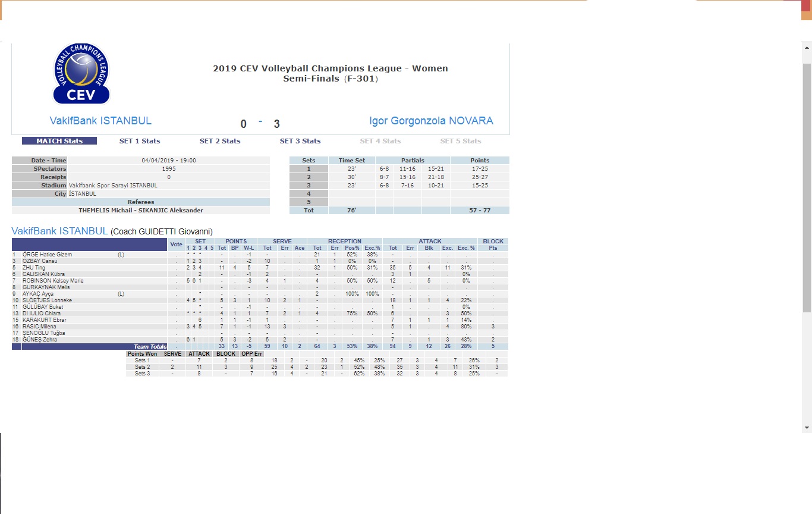This screenshot has height=514, width=812.
Task: Click the disabled SET 5 Stats tab
Action: coord(460,141)
